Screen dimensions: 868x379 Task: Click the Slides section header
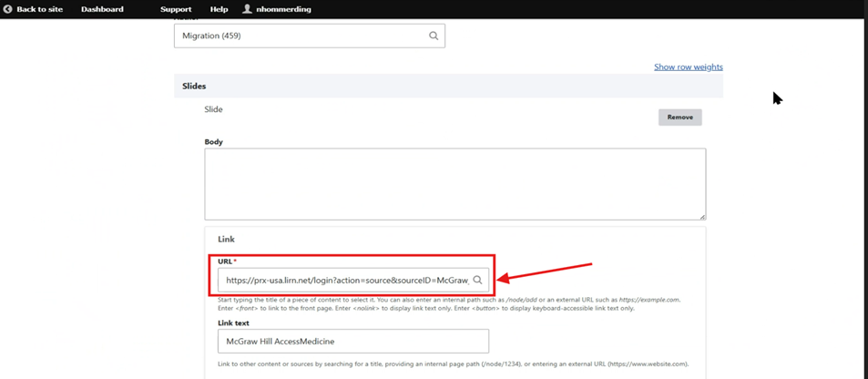194,86
